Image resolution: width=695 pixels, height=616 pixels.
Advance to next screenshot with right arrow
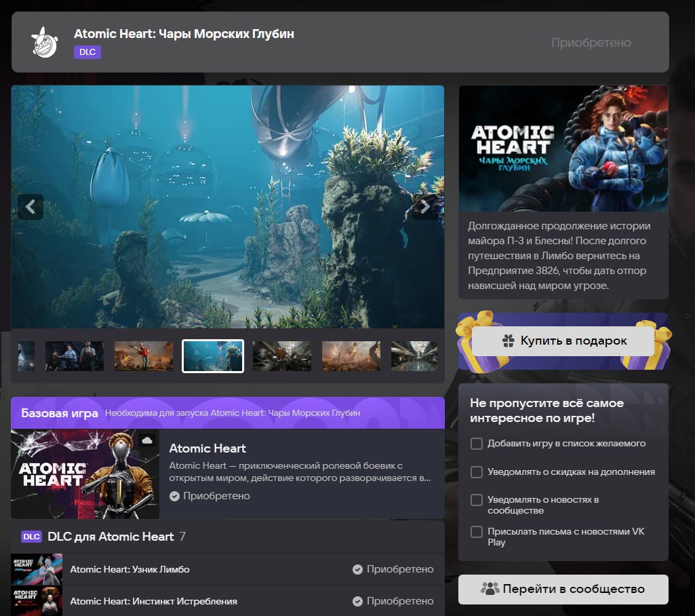click(425, 207)
